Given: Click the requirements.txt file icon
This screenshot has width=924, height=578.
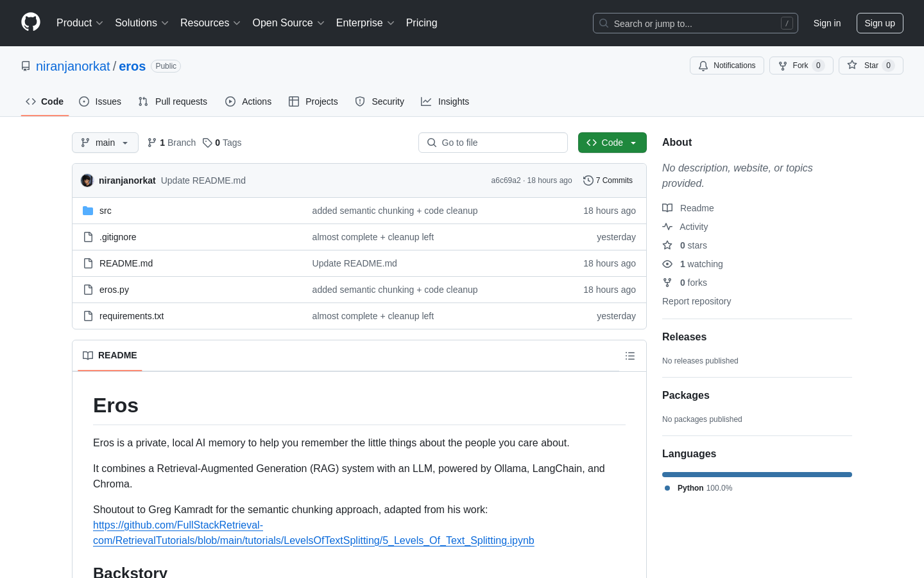Looking at the screenshot, I should [x=88, y=316].
